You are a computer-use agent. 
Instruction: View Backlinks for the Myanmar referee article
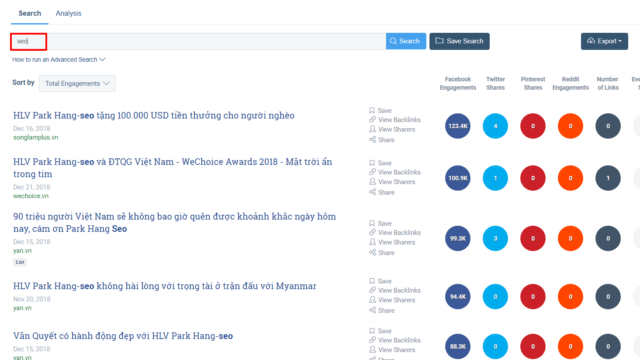pos(395,290)
